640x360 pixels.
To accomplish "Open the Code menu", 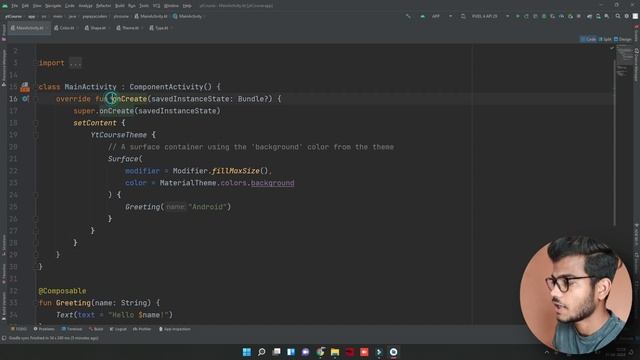I will [x=70, y=6].
